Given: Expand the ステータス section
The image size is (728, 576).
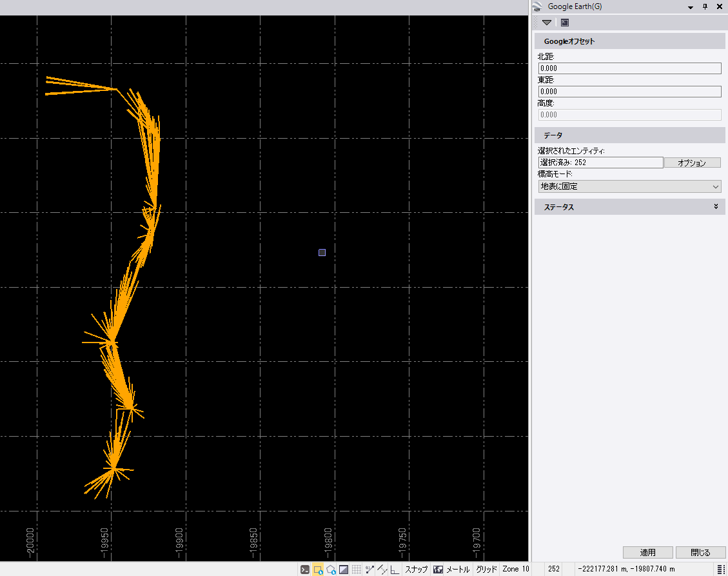Looking at the screenshot, I should pyautogui.click(x=716, y=207).
